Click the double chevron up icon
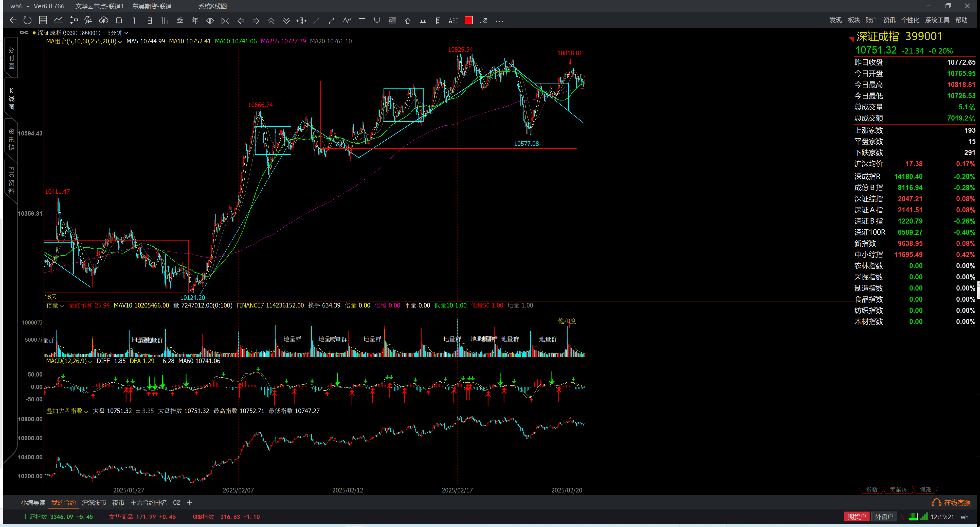Viewport: 980px width, 527px height. pos(271,21)
